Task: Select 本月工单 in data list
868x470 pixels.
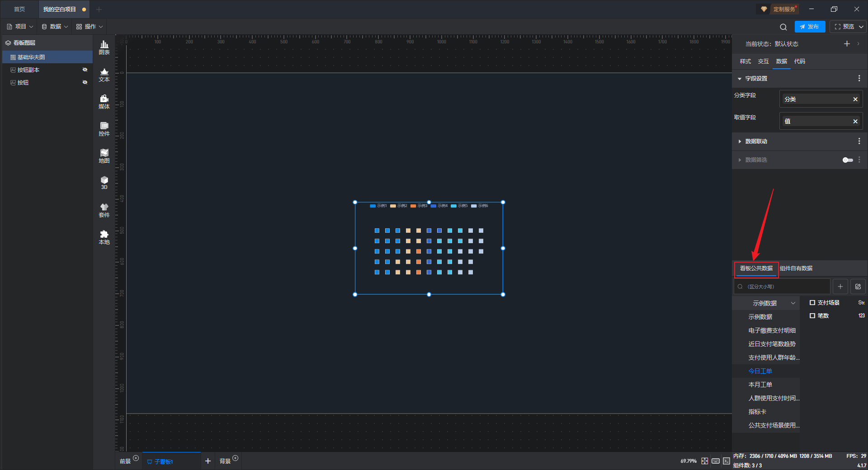Action: point(760,385)
